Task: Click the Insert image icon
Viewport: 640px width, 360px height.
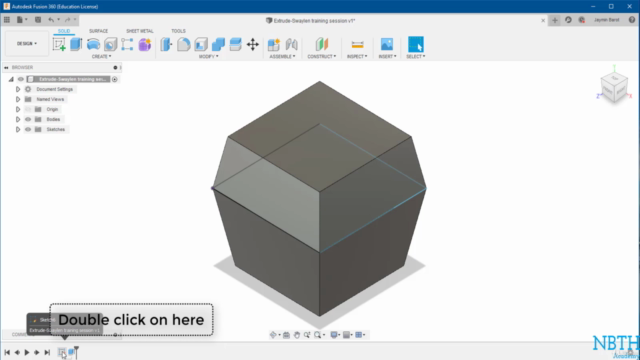Action: coord(387,44)
